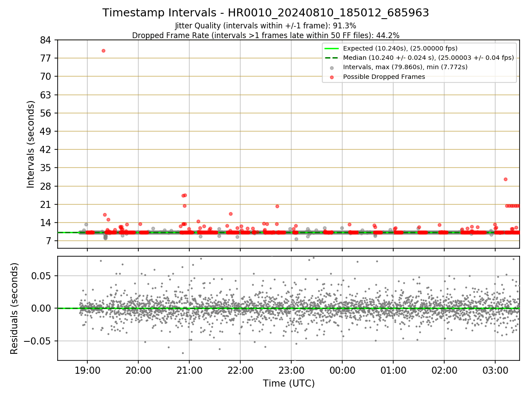Click the plot title 'Timestamp Intervals - HR0010_20240810_185012_685963'

[266, 13]
